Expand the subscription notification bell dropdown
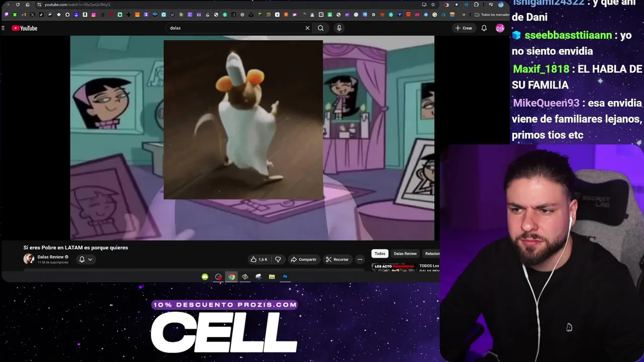 point(86,259)
